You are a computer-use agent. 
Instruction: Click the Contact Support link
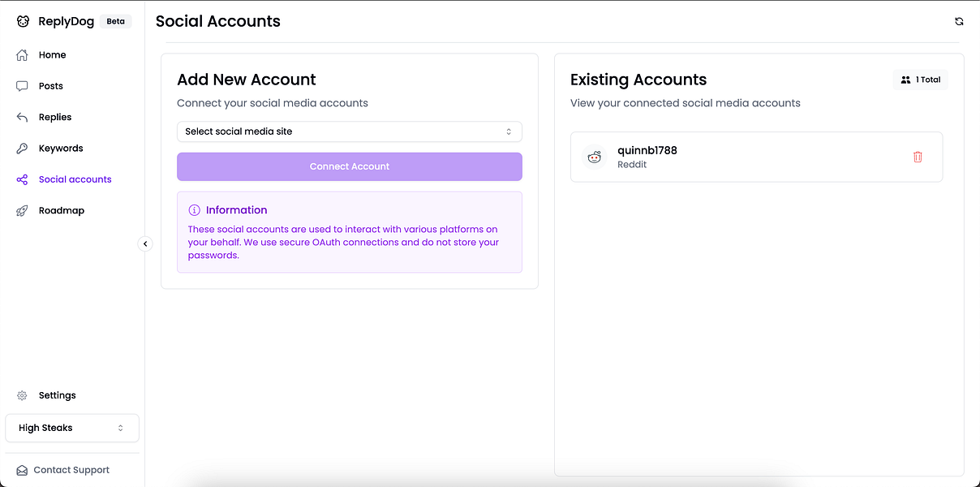pos(71,470)
